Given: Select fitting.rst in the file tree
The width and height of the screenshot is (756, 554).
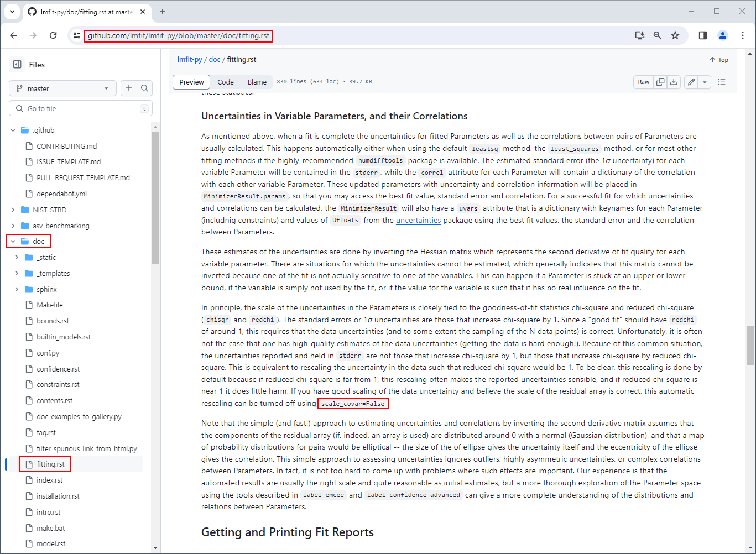Looking at the screenshot, I should [x=50, y=464].
